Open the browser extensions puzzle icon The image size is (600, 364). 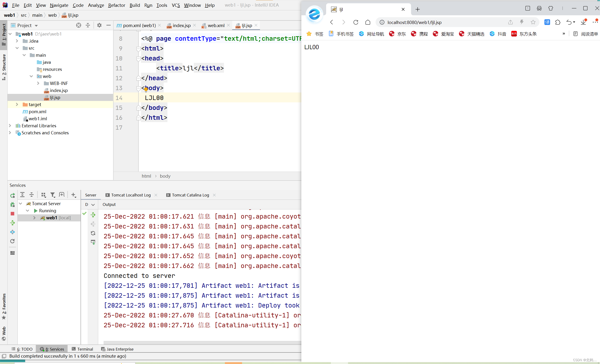coord(558,22)
